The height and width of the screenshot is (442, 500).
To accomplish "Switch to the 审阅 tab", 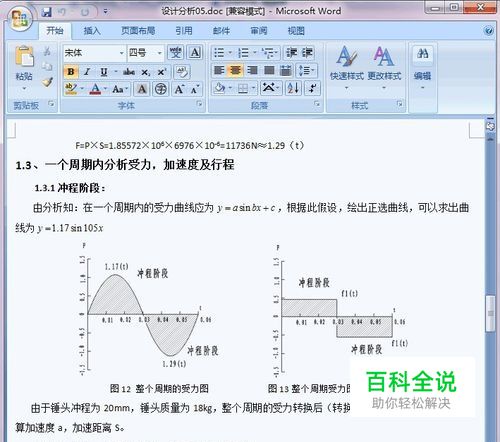I will tap(259, 31).
